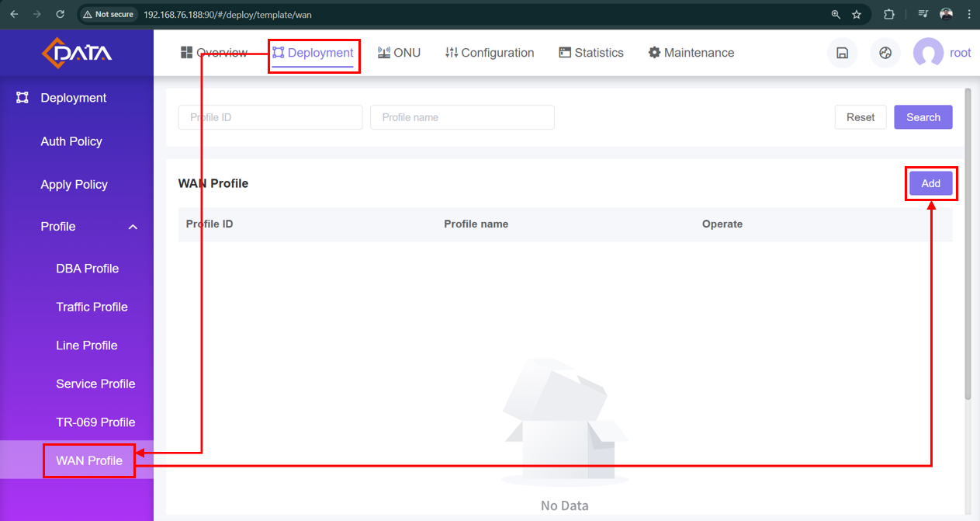Open the Overview tab
This screenshot has height=521, width=980.
(213, 53)
